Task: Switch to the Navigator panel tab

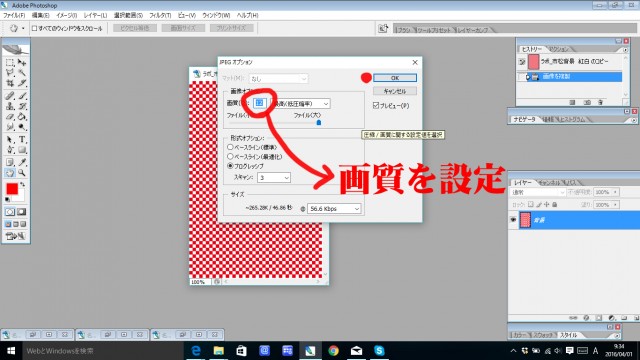Action: [524, 119]
